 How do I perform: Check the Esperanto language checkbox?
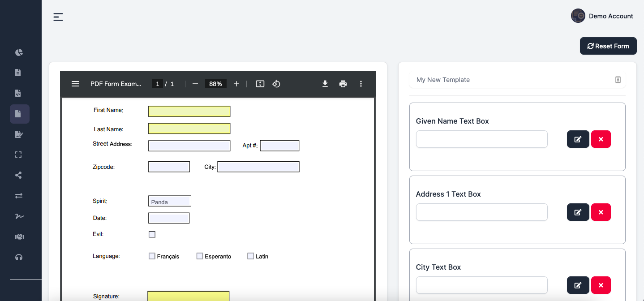click(x=200, y=256)
